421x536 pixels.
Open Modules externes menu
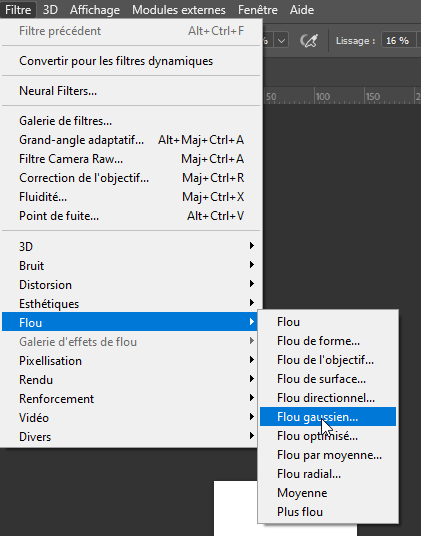[179, 10]
